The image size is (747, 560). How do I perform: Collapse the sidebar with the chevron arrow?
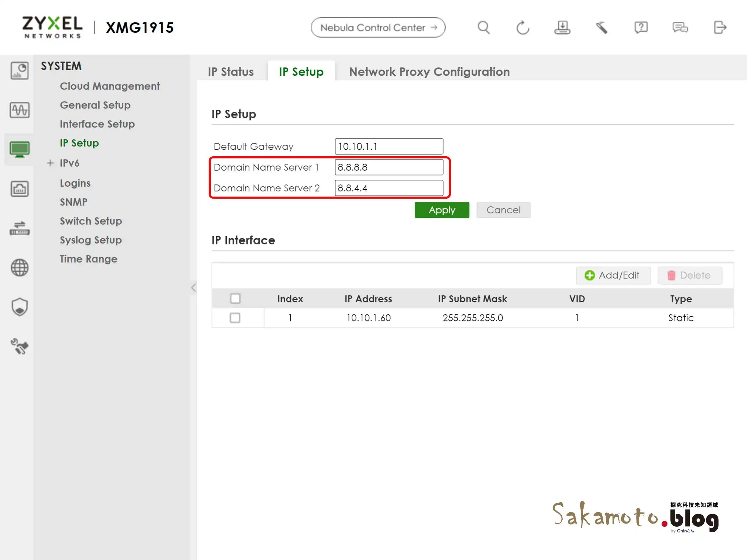193,288
